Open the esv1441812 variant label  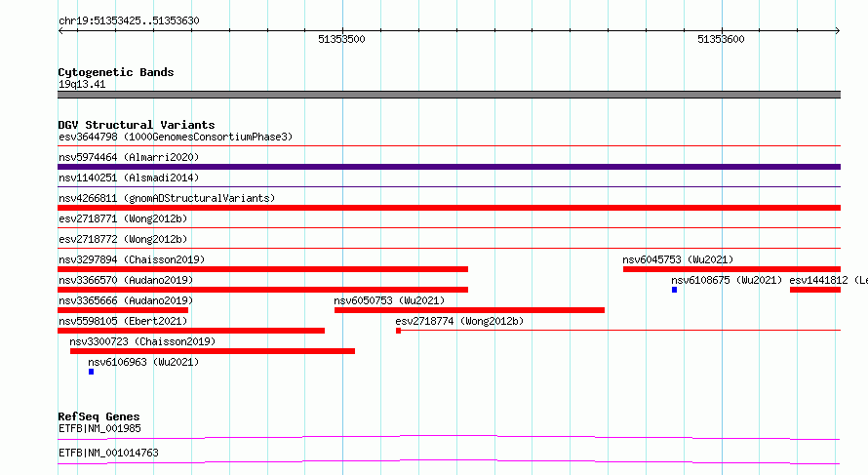coord(828,280)
